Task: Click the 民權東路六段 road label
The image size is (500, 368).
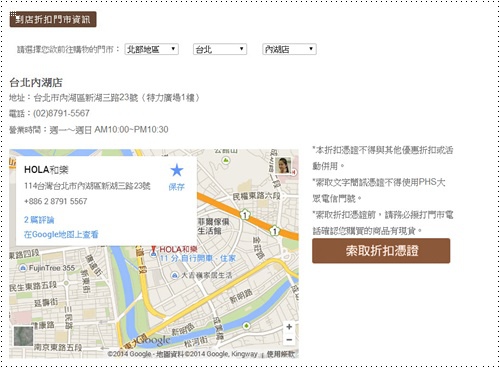Action: click(x=256, y=196)
